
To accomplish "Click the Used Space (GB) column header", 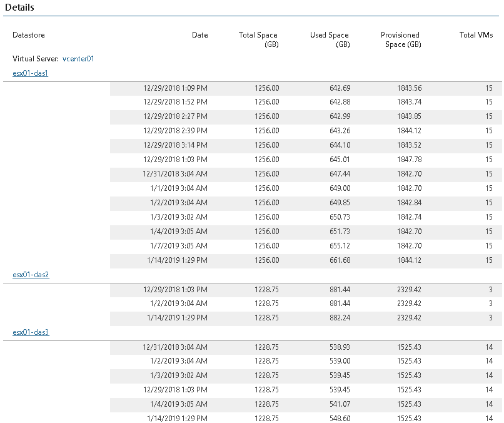I will (330, 39).
